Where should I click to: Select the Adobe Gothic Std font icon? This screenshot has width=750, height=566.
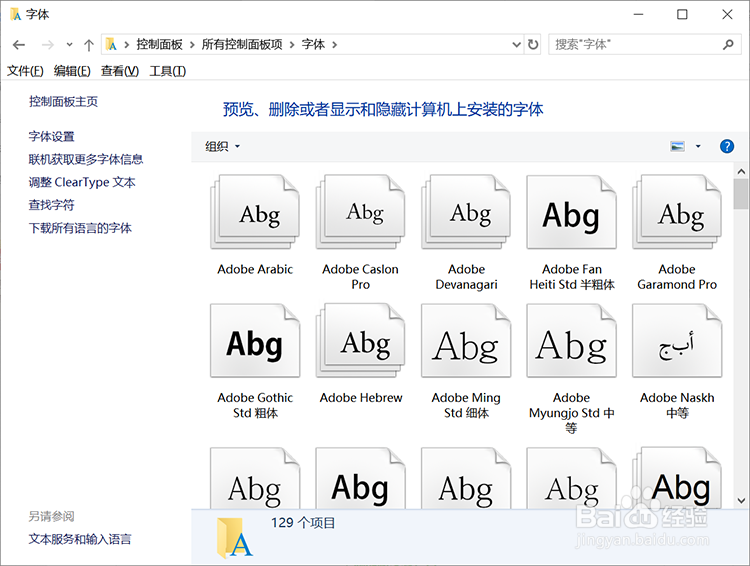tap(255, 341)
